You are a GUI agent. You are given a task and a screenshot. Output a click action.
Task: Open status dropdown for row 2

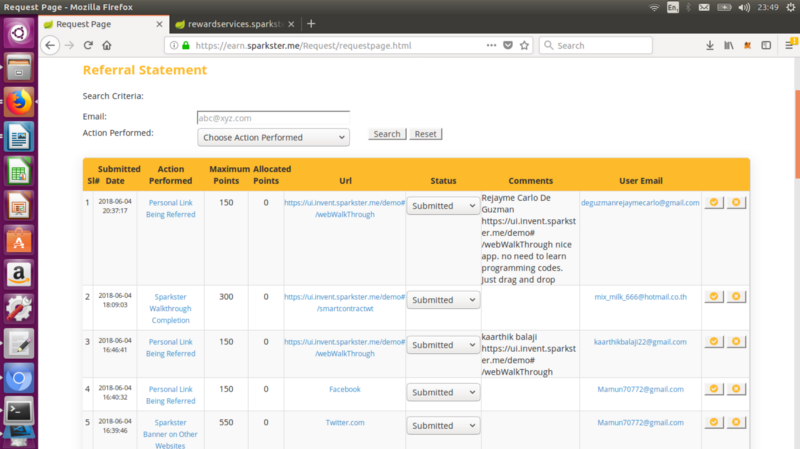coord(443,300)
